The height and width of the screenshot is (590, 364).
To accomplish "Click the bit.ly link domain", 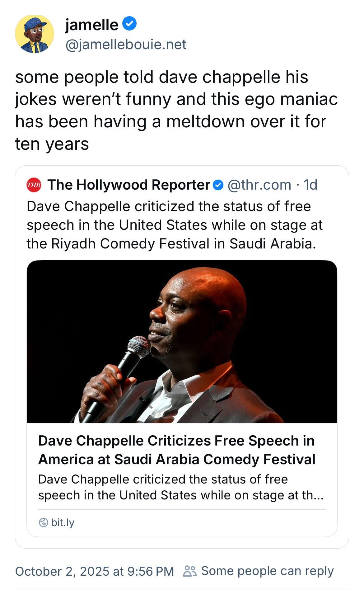I will 63,522.
